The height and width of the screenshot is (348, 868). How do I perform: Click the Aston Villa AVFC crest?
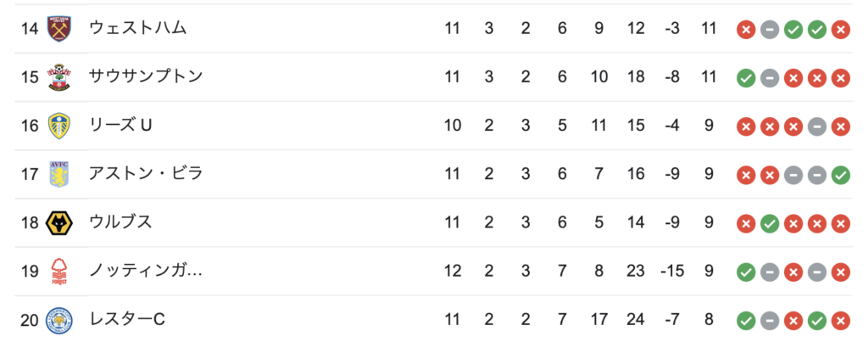click(58, 174)
